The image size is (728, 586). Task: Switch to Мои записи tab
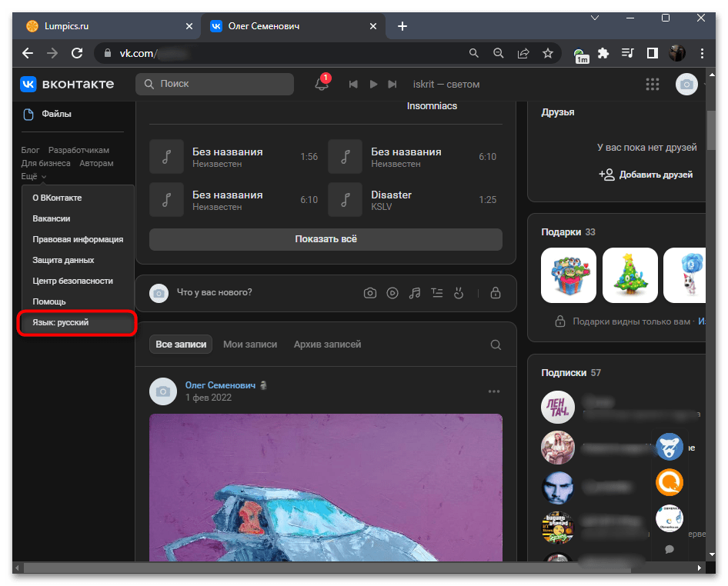(250, 345)
